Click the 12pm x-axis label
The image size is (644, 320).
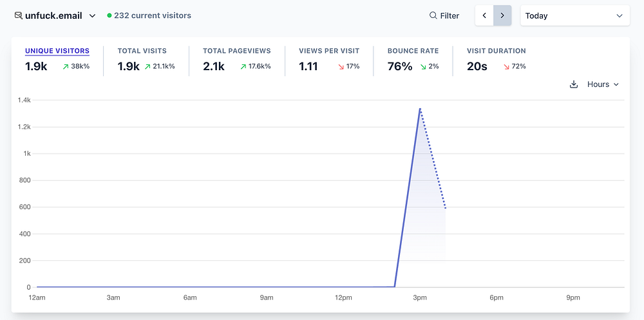343,297
